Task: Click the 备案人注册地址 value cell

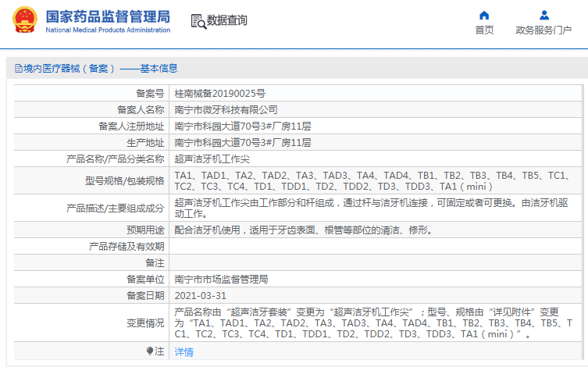Action: tap(376, 126)
